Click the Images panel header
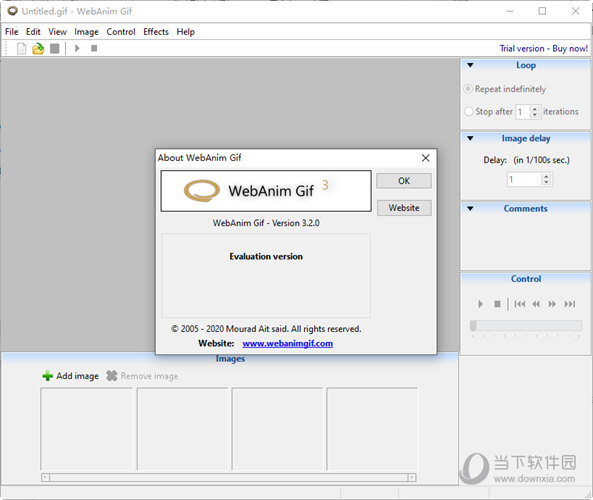Image resolution: width=593 pixels, height=500 pixels. [x=230, y=359]
